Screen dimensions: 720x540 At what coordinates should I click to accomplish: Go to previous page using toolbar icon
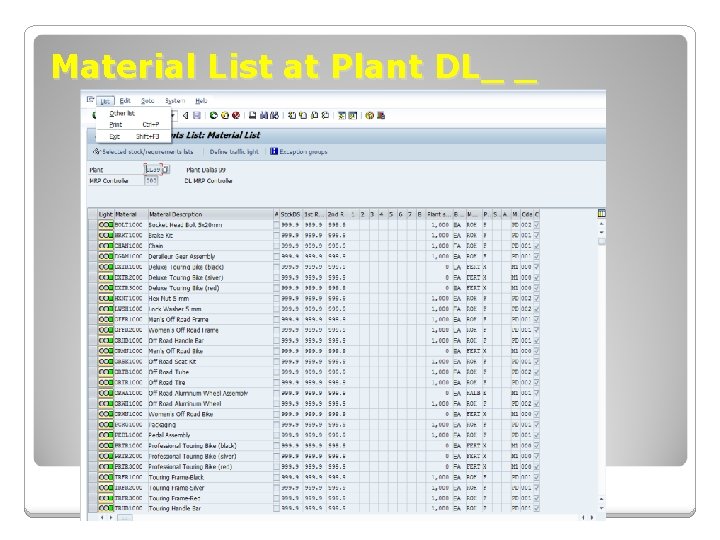pos(303,116)
